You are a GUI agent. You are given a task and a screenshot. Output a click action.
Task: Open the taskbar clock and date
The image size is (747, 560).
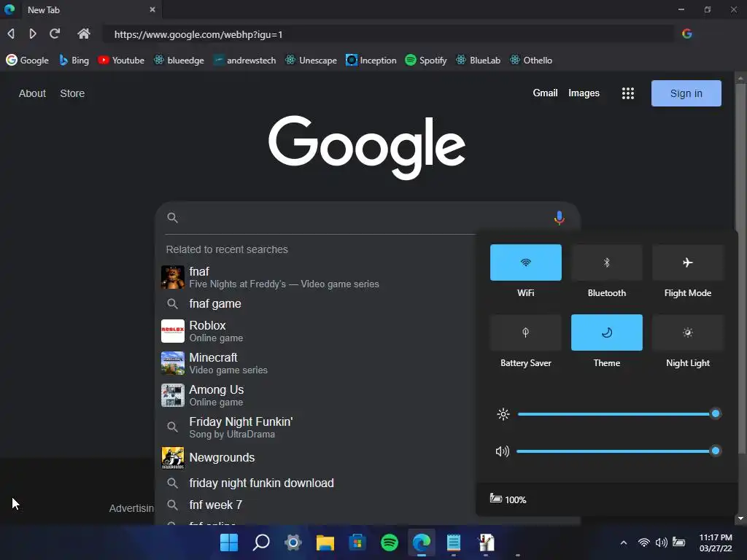tap(716, 542)
